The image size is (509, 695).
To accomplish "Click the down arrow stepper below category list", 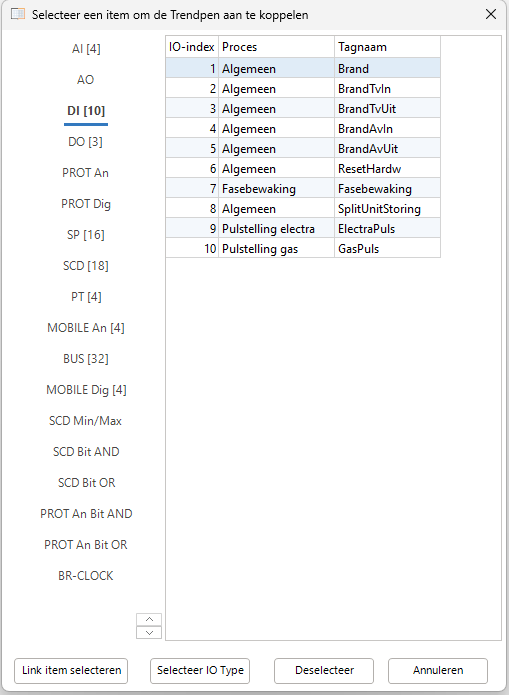I will coord(149,633).
